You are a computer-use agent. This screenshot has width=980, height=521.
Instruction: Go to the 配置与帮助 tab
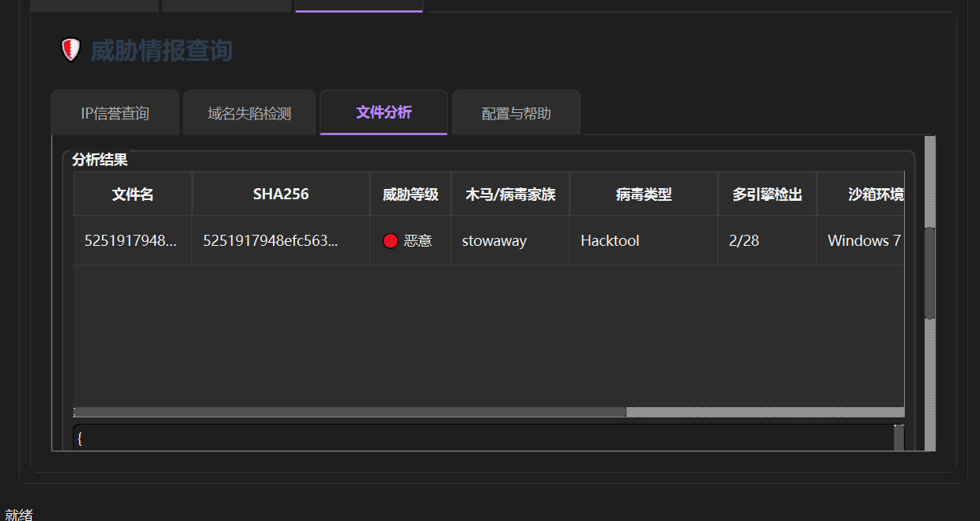point(516,113)
